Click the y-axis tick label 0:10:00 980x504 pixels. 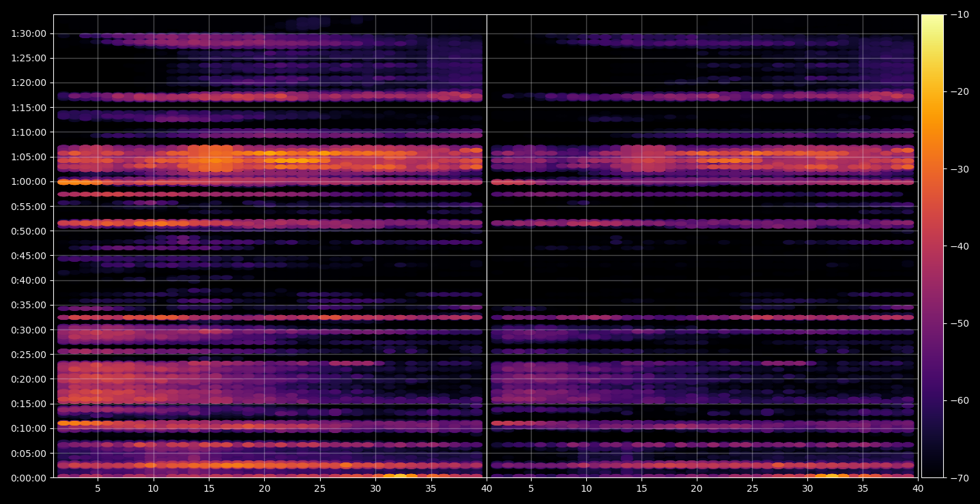(x=28, y=428)
